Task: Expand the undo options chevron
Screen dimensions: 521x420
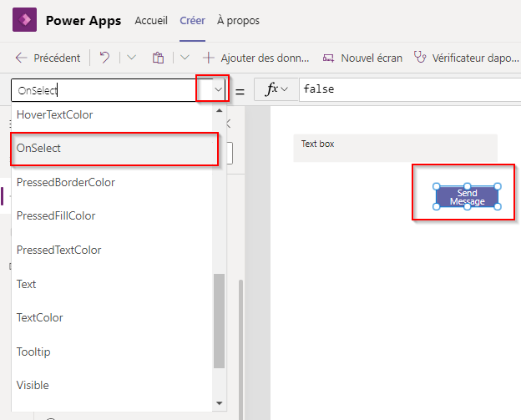Action: 132,58
